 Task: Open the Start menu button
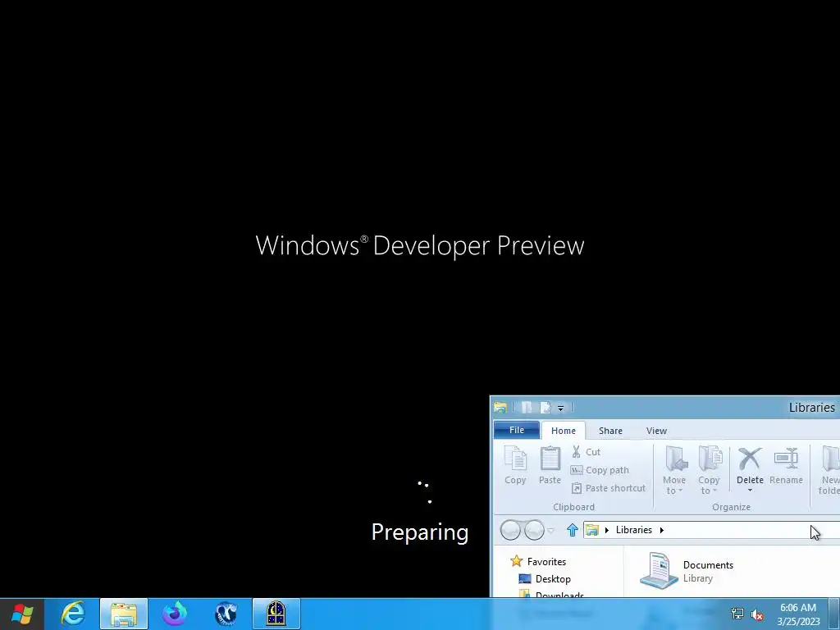(x=22, y=614)
